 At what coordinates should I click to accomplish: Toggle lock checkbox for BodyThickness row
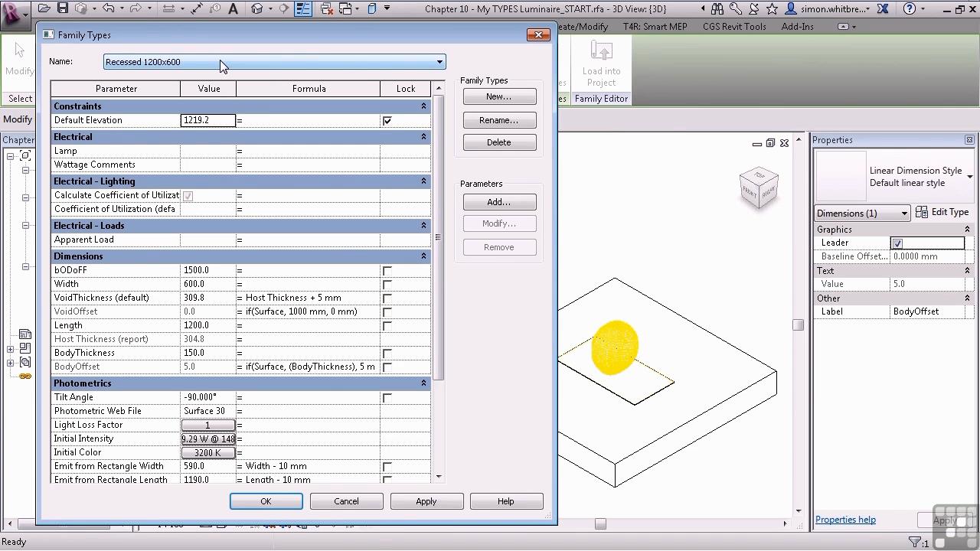387,354
